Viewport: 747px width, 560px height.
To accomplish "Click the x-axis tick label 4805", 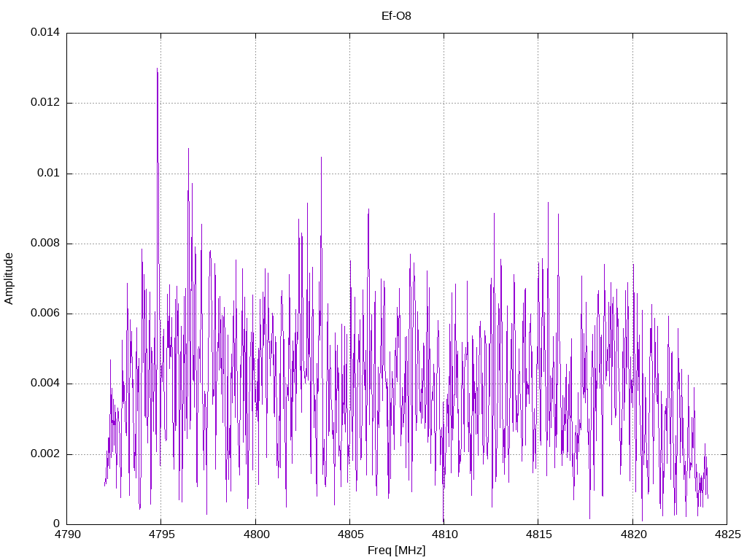I will 349,534.
